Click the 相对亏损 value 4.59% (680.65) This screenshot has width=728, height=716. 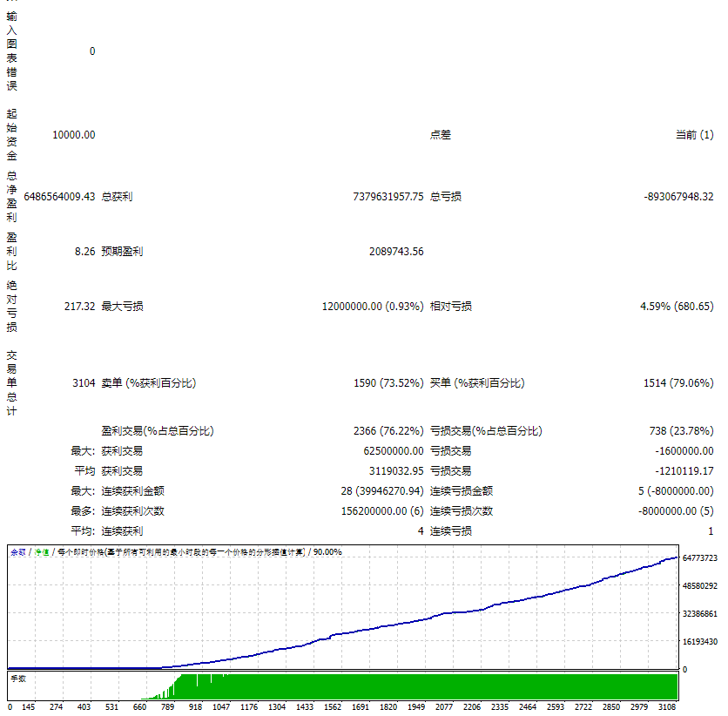pyautogui.click(x=677, y=307)
